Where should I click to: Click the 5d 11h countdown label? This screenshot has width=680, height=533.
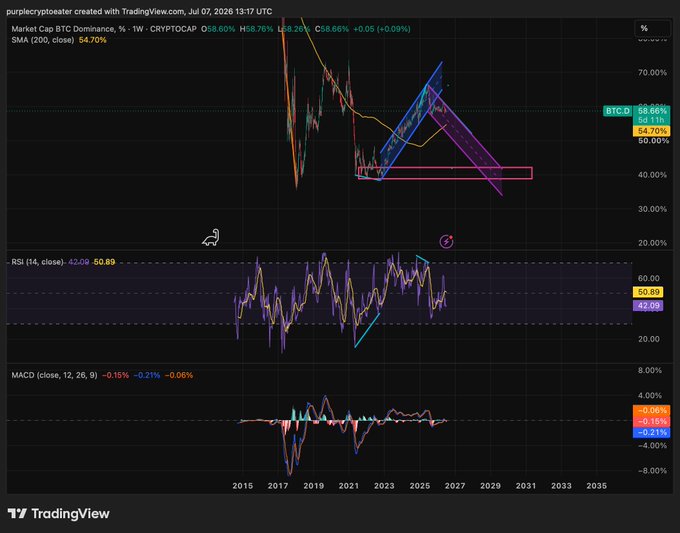pos(652,120)
